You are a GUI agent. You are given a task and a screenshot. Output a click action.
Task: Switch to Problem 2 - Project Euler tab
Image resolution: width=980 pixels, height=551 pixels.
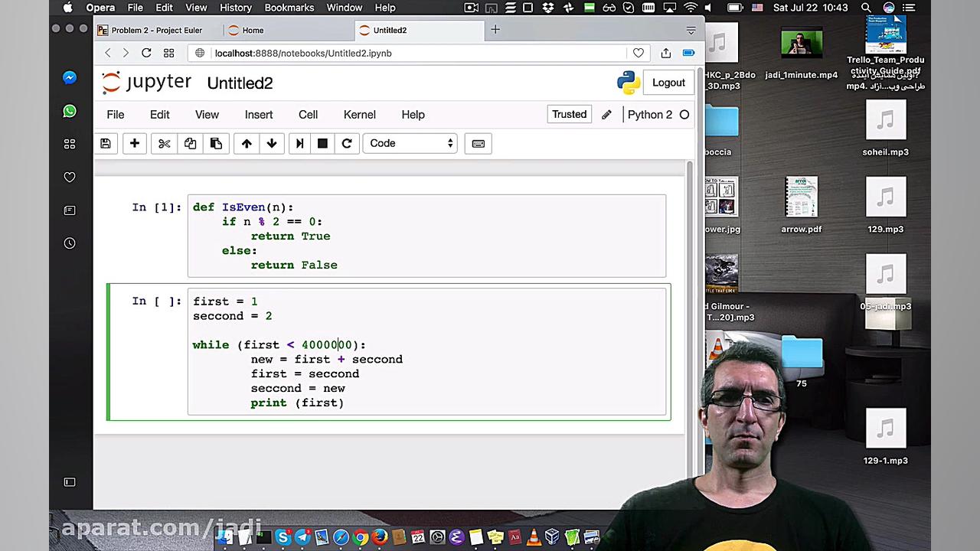click(157, 31)
